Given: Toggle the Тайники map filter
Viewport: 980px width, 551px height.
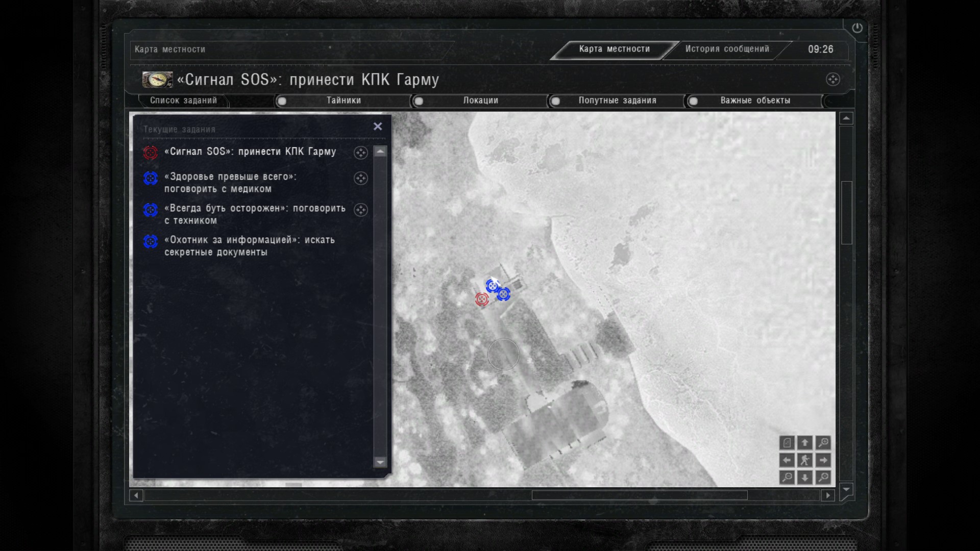Looking at the screenshot, I should [344, 101].
